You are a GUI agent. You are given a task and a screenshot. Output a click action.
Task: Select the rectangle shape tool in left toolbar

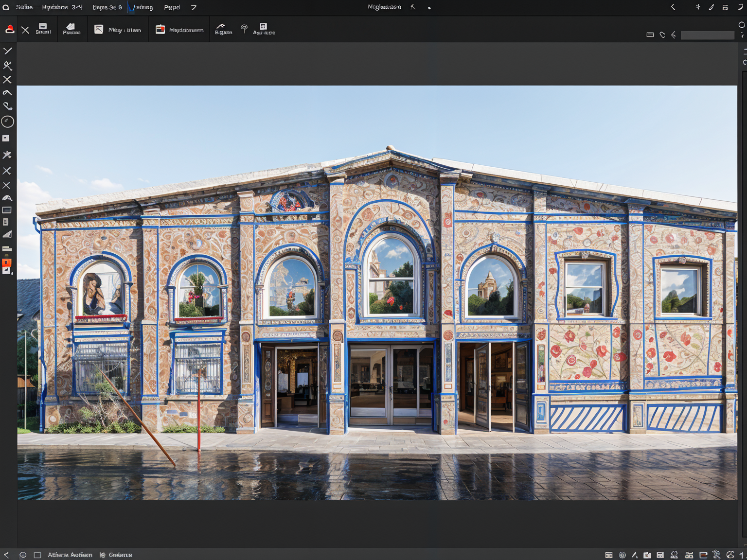click(7, 210)
